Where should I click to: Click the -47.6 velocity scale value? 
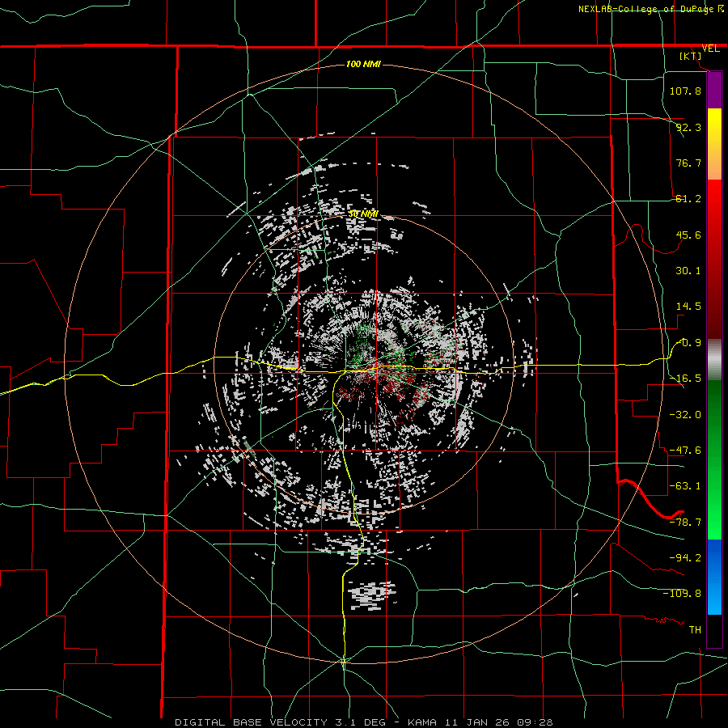[685, 451]
